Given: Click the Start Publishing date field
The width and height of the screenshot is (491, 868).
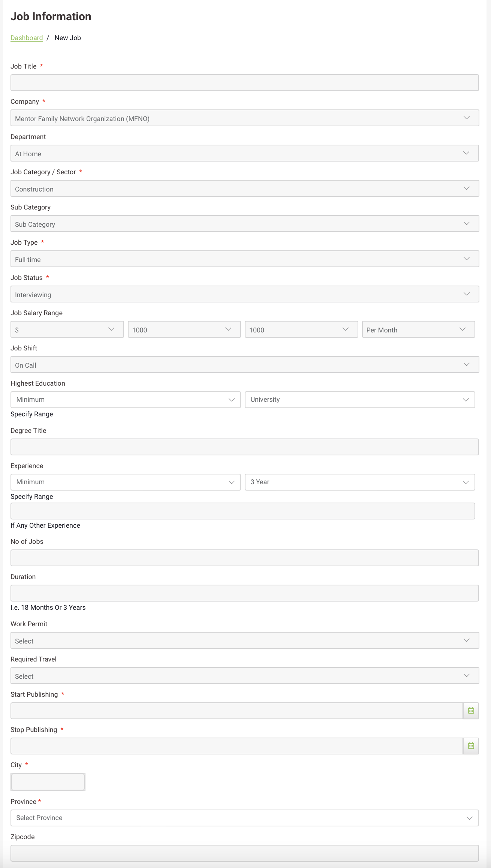Looking at the screenshot, I should coord(237,711).
